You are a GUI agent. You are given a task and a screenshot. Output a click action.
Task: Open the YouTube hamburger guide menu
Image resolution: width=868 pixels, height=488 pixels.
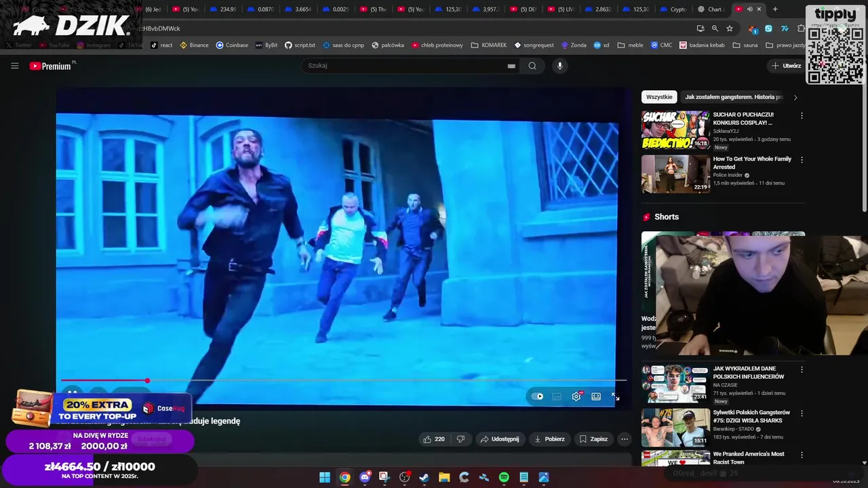click(14, 66)
